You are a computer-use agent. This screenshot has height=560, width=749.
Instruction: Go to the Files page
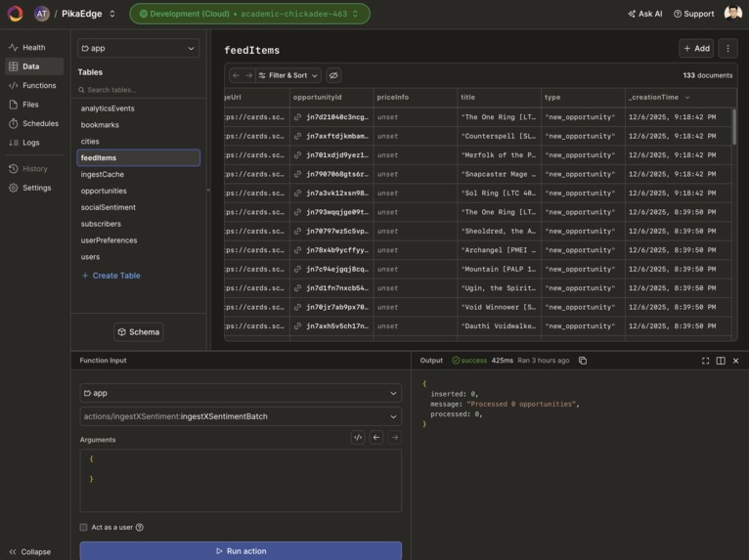click(33, 104)
